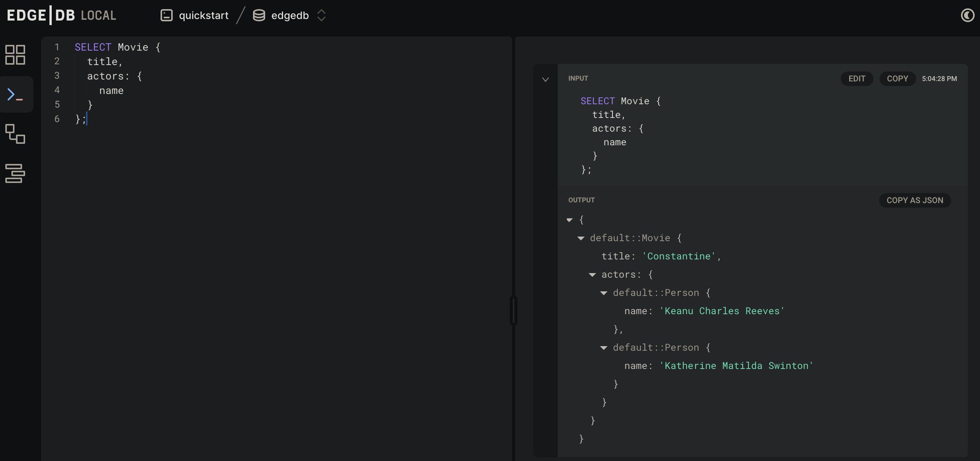Click the quickstart breadcrumb label

204,16
